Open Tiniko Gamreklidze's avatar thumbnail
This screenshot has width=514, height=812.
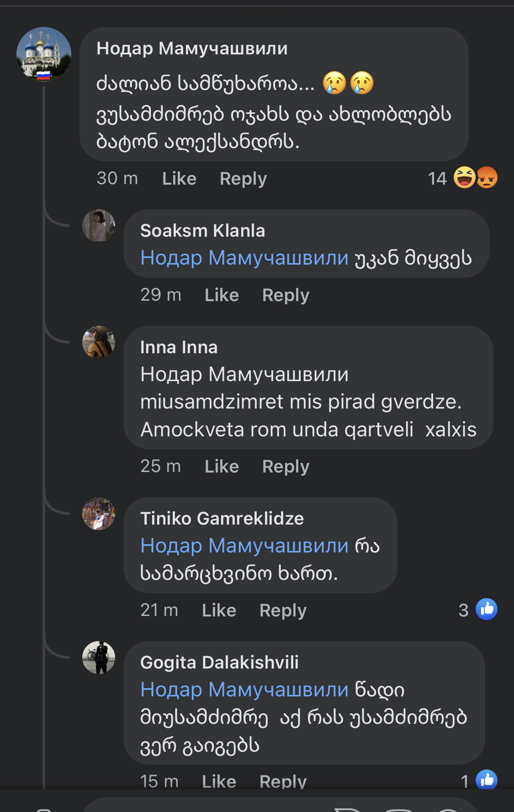click(99, 514)
